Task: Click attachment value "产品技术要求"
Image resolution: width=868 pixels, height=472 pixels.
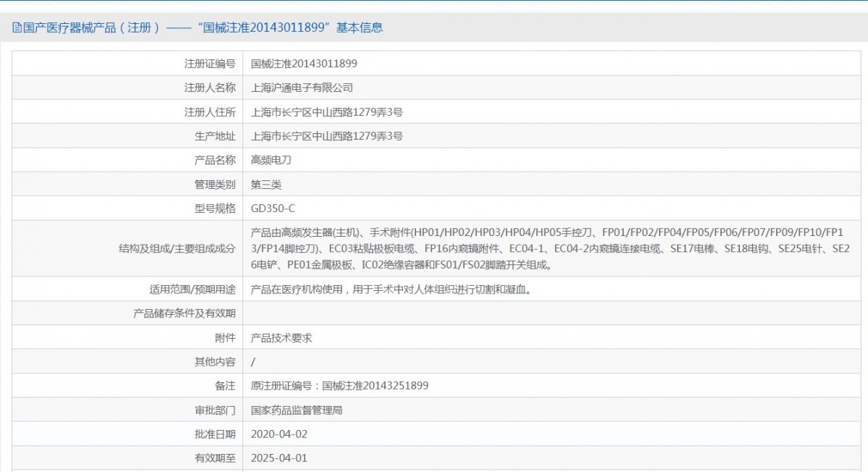Action: 281,338
